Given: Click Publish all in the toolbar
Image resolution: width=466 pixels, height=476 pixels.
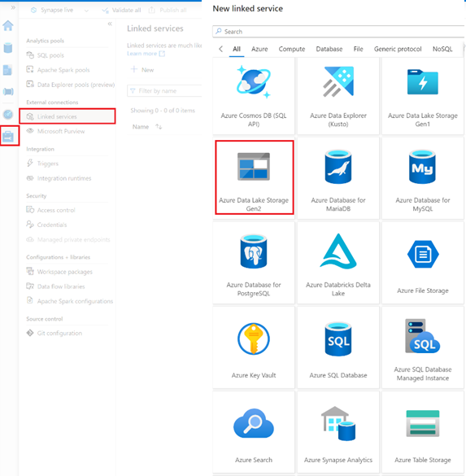Looking at the screenshot, I should (x=168, y=11).
